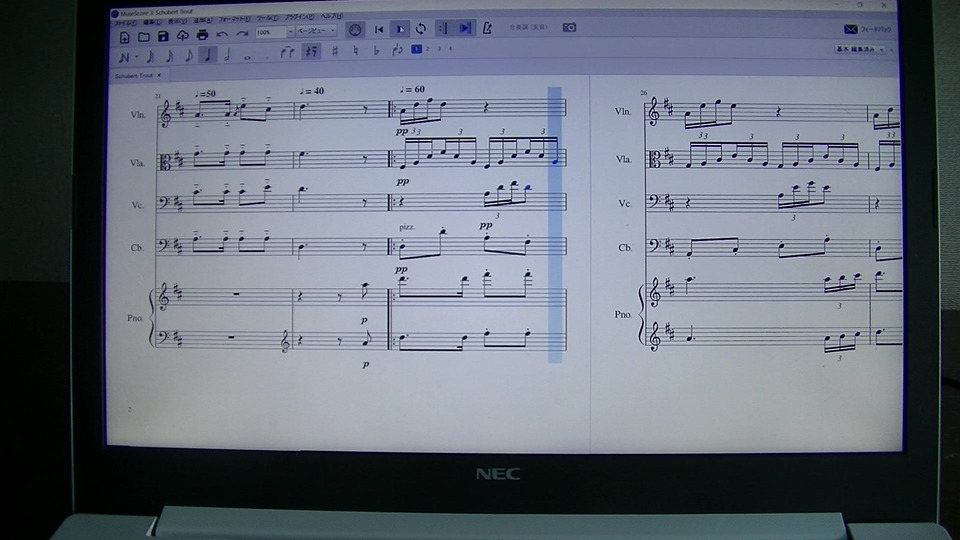Select tempo marking ♩= 60

click(x=412, y=89)
